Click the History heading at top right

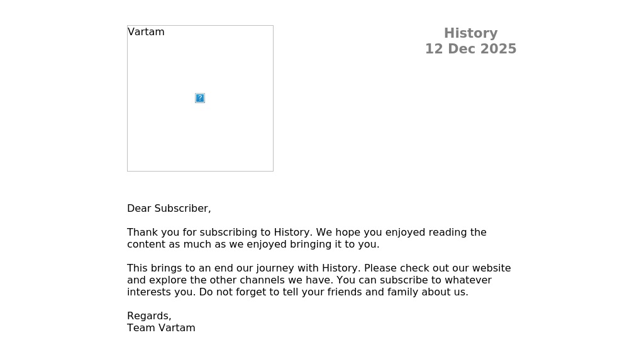[470, 33]
